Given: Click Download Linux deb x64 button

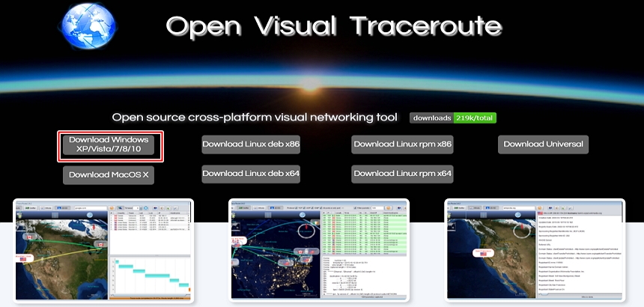Looking at the screenshot, I should point(251,174).
